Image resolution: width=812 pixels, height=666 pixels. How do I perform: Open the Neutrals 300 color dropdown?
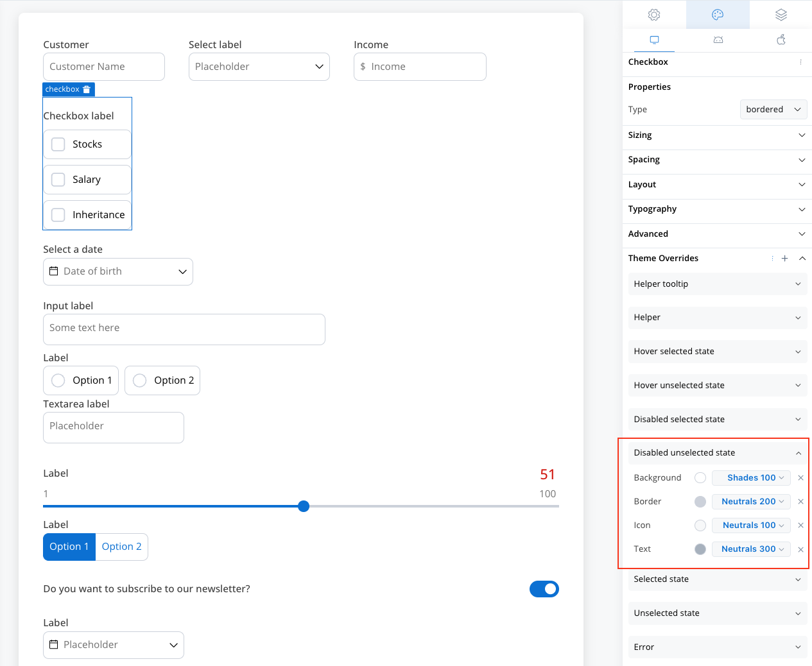click(x=751, y=549)
